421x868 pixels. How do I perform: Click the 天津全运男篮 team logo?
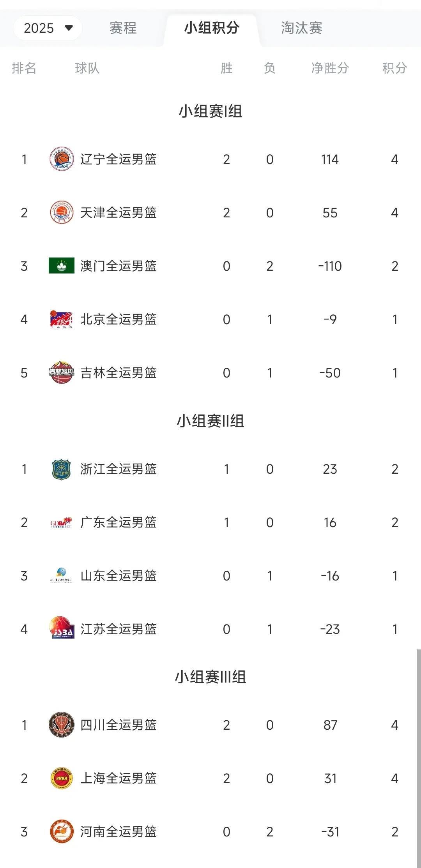click(x=62, y=212)
